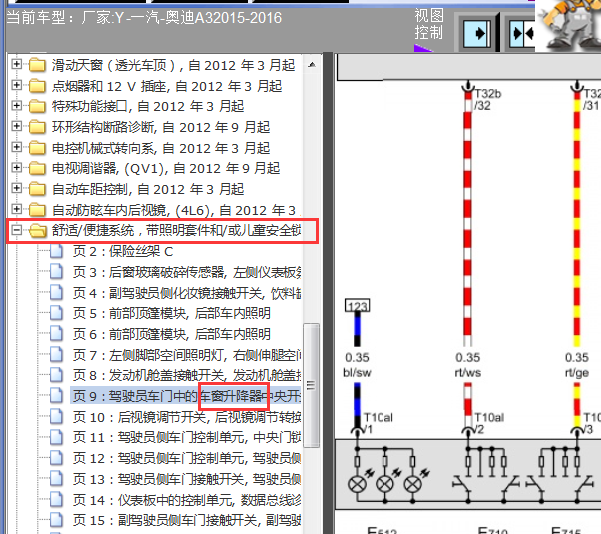Open 页 15：副驾驶员侧车门接触开关
This screenshot has height=534, width=601.
[x=187, y=520]
